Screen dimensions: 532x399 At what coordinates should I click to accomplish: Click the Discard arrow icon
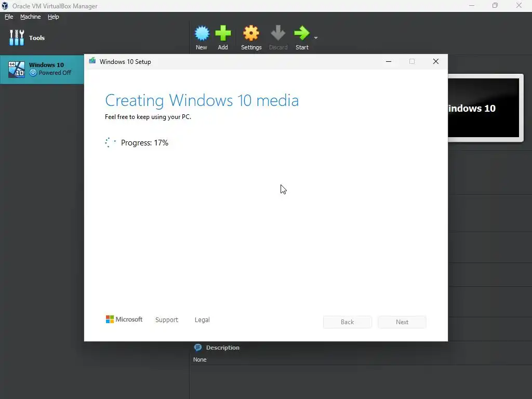pos(278,33)
